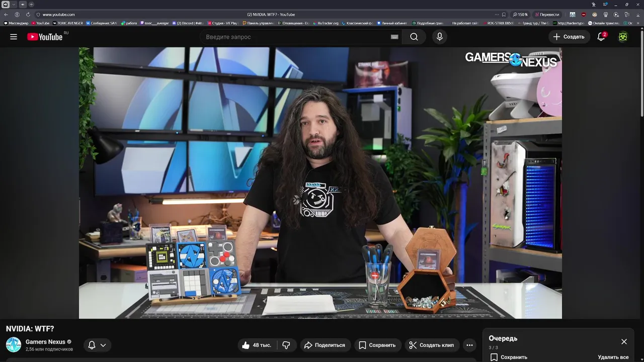Open zoom level 150% control
Viewport: 644px width, 362px height.
(x=520, y=15)
